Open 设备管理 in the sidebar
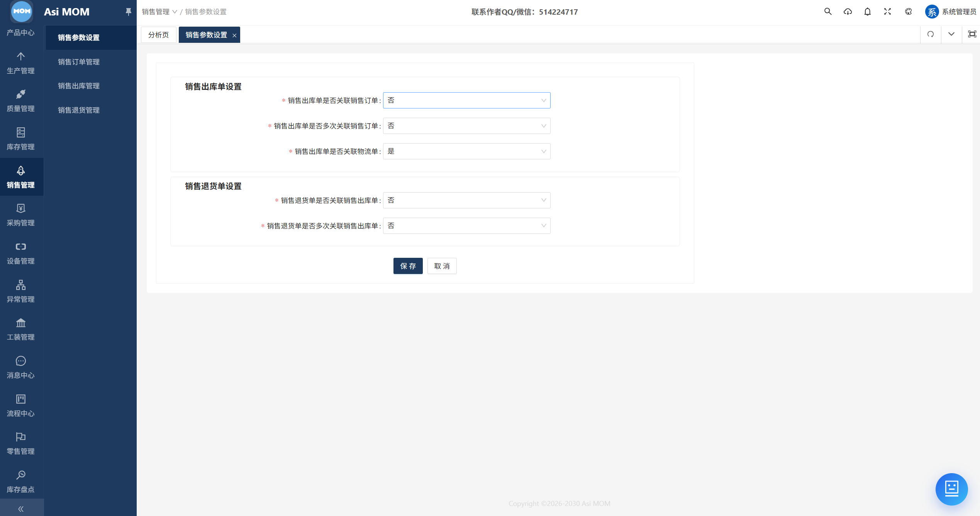Screen dimensions: 980x516 (x=21, y=253)
